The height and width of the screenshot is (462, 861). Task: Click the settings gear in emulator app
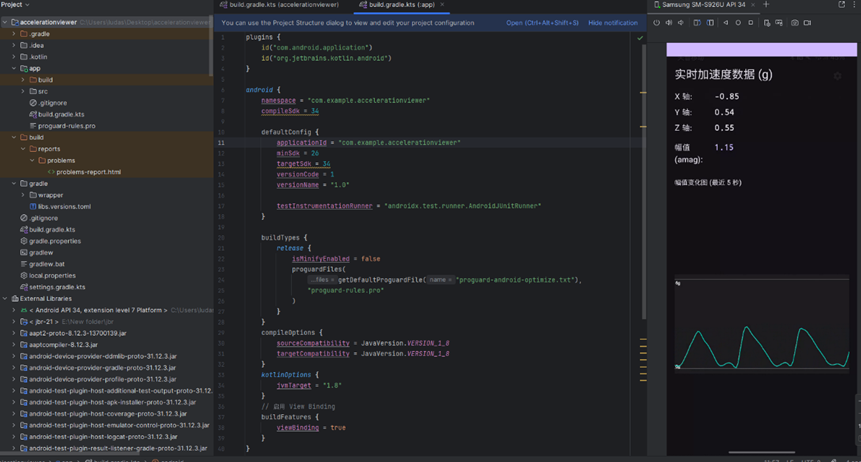(837, 76)
